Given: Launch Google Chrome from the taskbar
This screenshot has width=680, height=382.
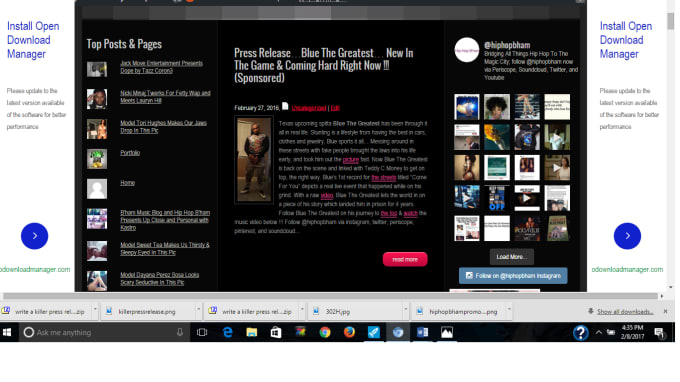Looking at the screenshot, I should pyautogui.click(x=324, y=333).
